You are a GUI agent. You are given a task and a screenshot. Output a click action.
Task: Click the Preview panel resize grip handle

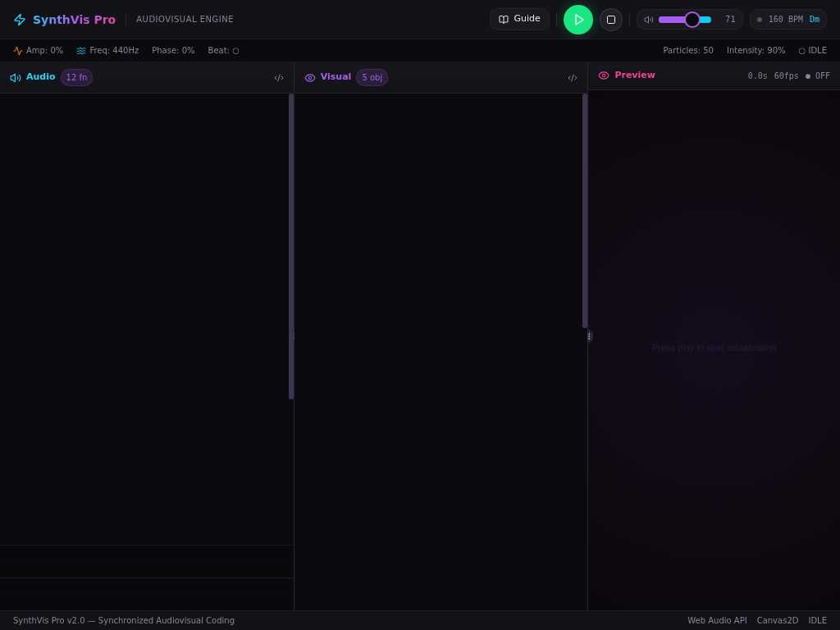point(589,336)
